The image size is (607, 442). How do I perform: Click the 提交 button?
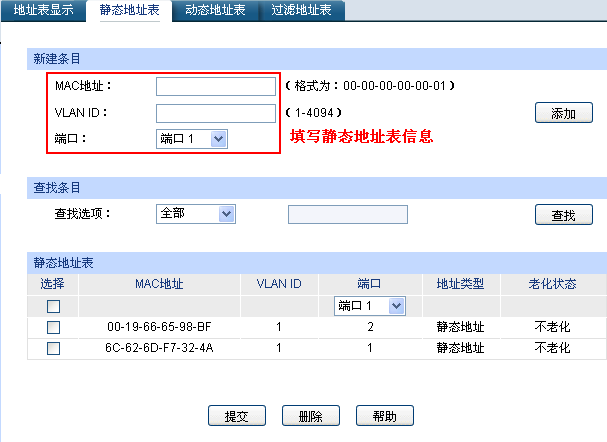point(237,416)
